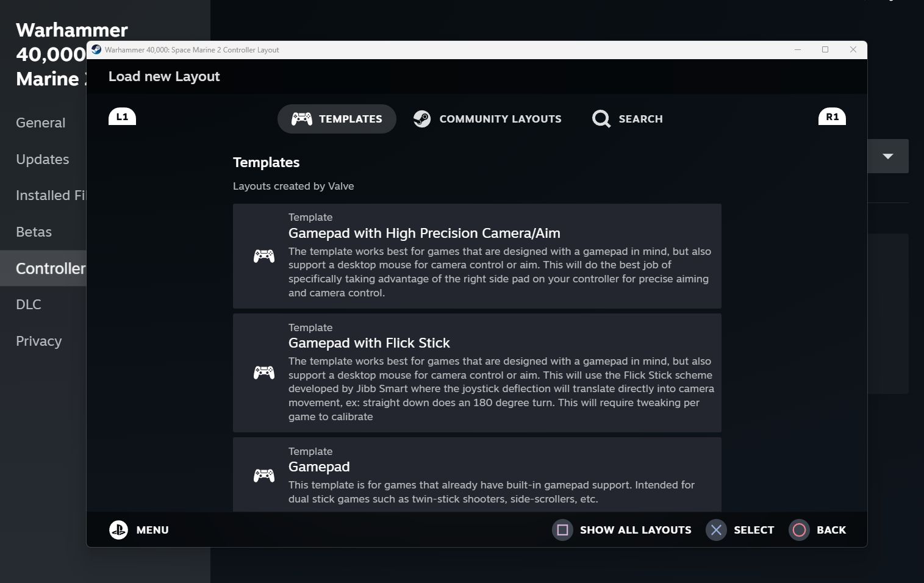Click Steam icon in layout window title bar
This screenshot has height=583, width=924.
pyautogui.click(x=96, y=49)
